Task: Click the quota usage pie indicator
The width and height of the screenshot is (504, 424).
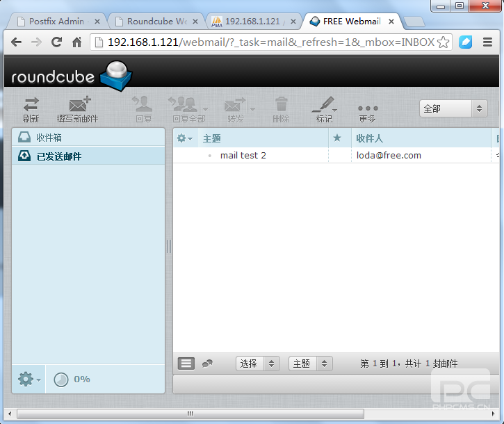Action: coord(61,380)
